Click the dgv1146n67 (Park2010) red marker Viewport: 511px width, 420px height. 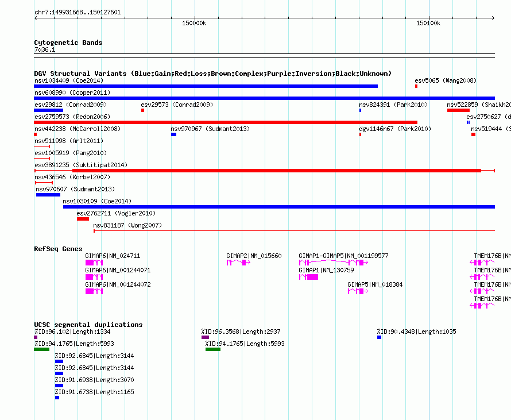[360, 134]
